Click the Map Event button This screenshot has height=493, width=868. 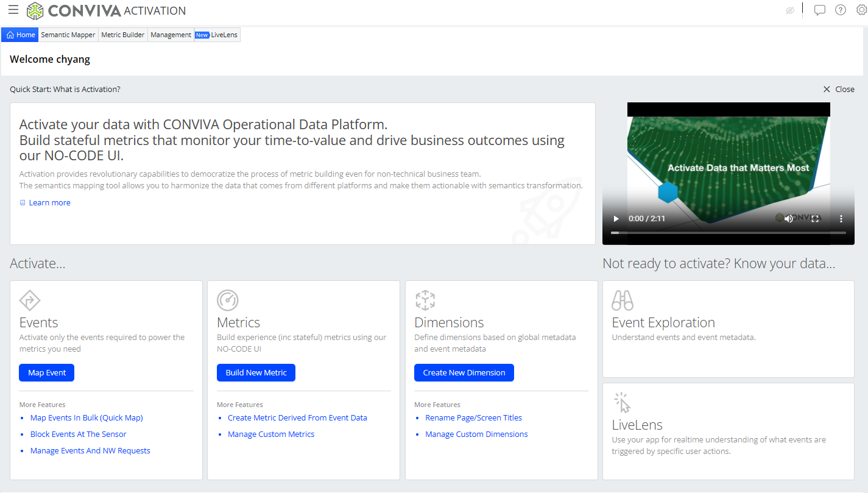click(x=47, y=373)
